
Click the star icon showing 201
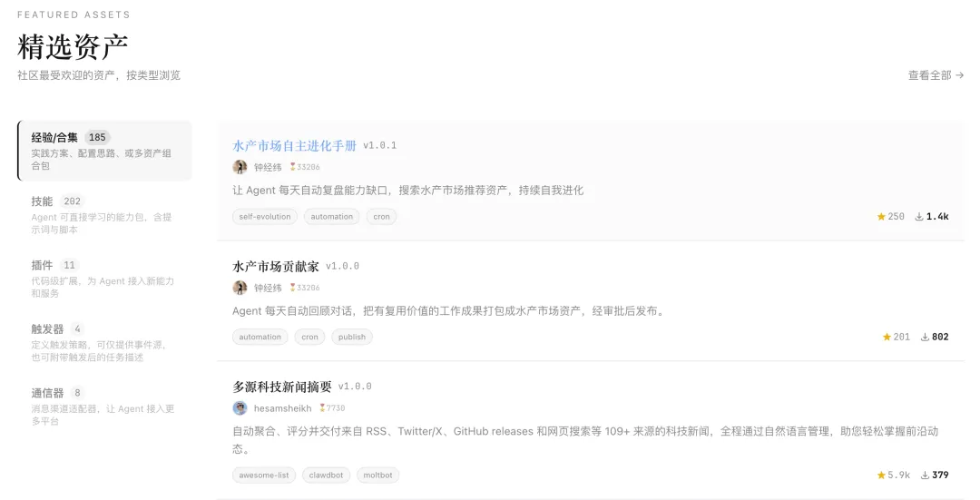coord(887,337)
